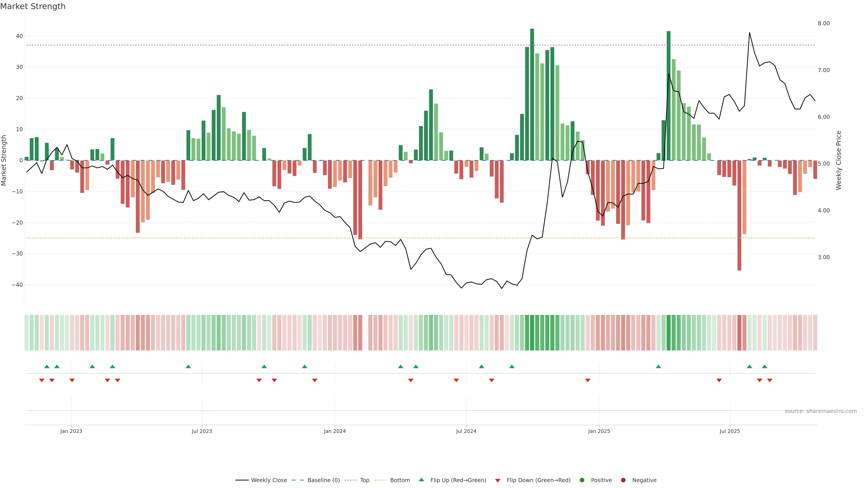Click the last red flip-down triangle marker

click(770, 380)
